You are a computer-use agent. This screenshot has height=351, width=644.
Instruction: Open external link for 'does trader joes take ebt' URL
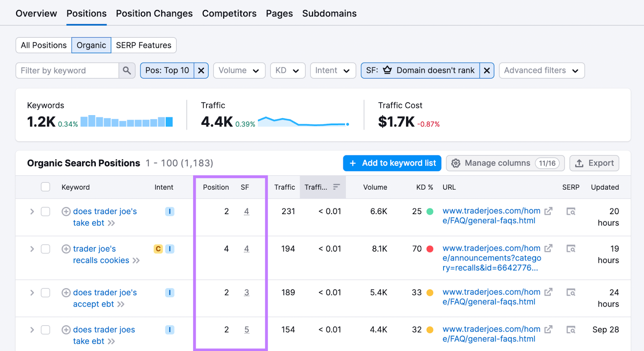pyautogui.click(x=548, y=329)
